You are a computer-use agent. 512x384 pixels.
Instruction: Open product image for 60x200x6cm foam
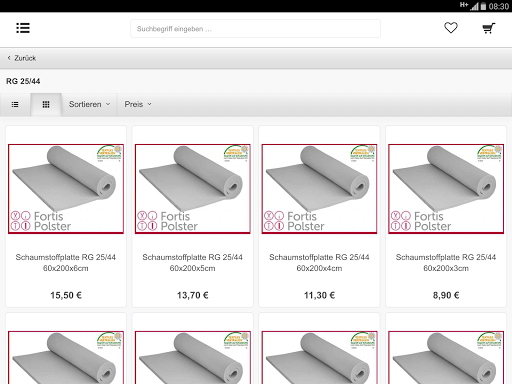66,189
